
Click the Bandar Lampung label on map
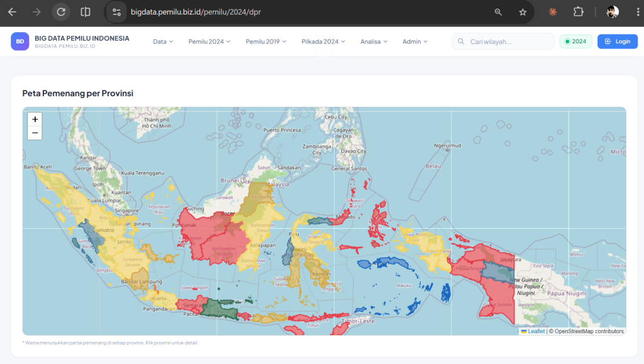[x=142, y=282]
